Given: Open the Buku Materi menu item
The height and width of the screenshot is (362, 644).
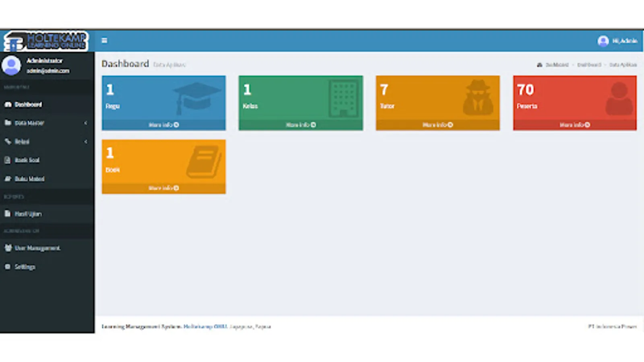Looking at the screenshot, I should [x=47, y=179].
